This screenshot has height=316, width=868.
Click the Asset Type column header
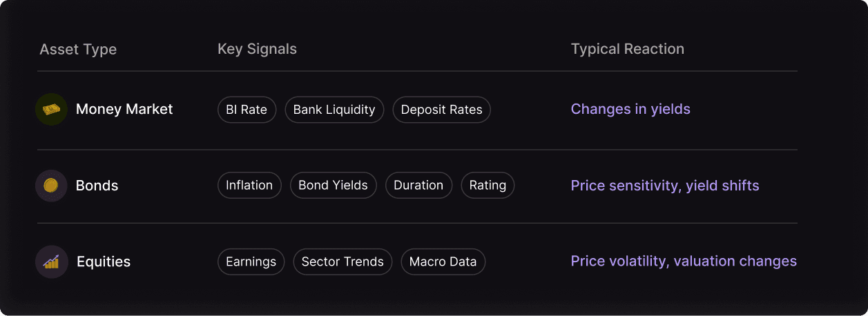[78, 50]
